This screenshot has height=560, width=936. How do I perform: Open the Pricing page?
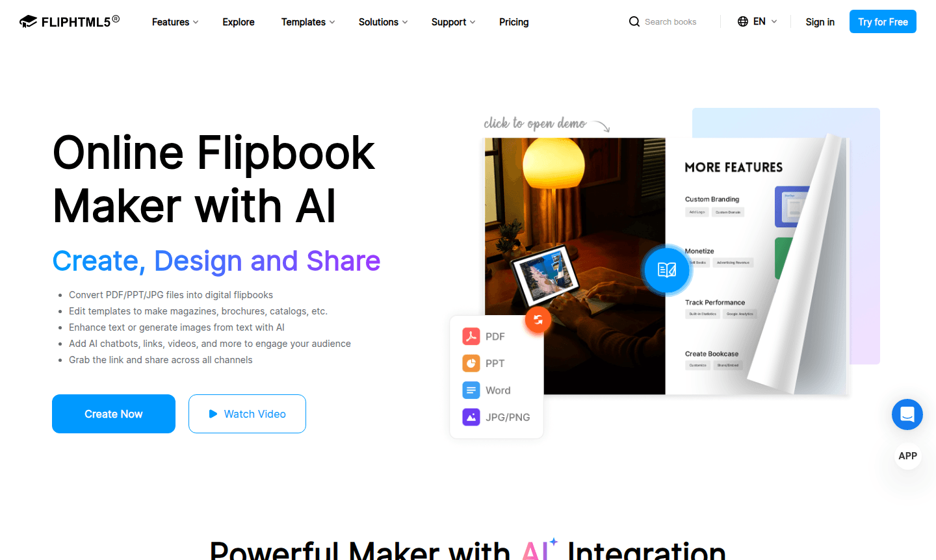pos(514,22)
